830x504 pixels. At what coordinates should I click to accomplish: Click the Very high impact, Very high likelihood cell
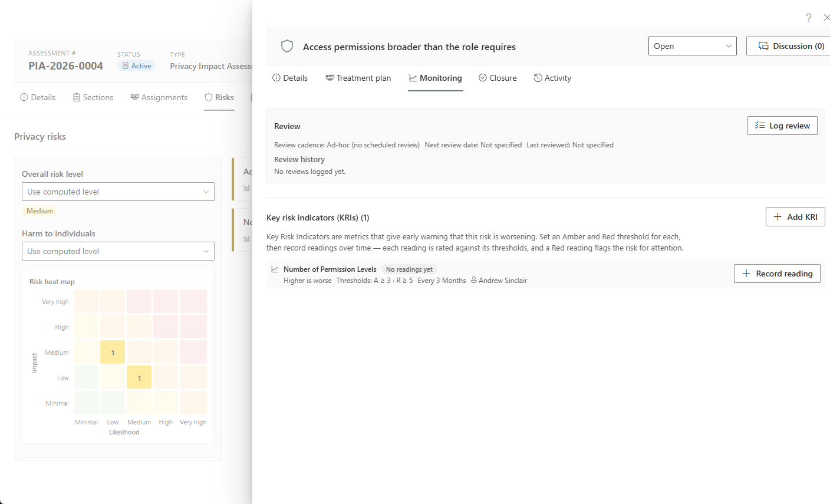[x=193, y=301]
